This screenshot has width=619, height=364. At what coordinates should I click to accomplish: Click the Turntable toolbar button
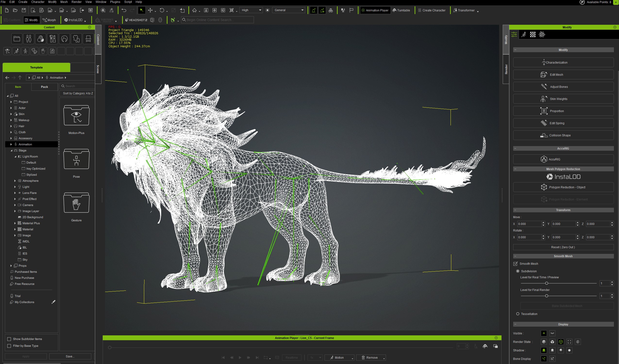click(x=401, y=10)
